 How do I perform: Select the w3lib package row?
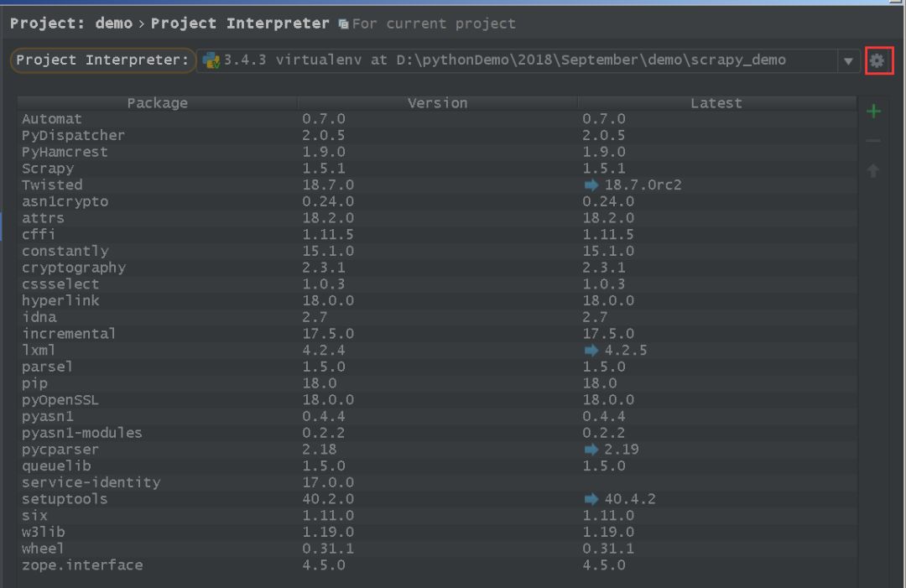(x=437, y=533)
